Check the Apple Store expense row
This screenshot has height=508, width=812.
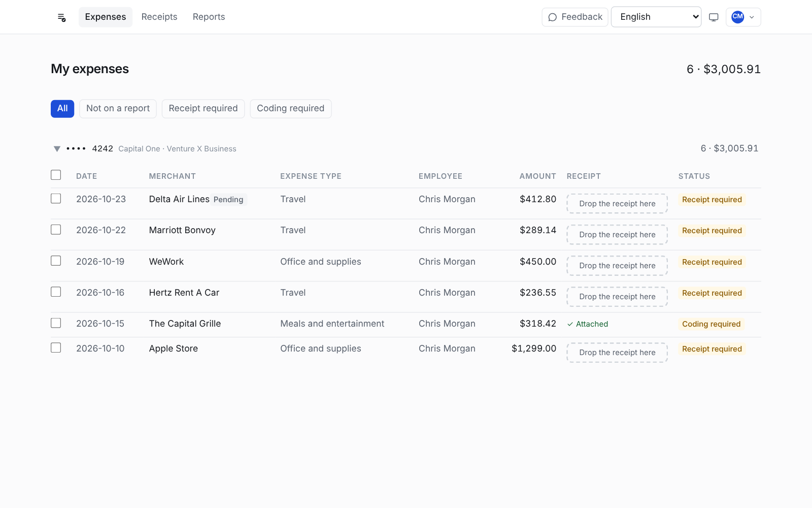tap(56, 347)
